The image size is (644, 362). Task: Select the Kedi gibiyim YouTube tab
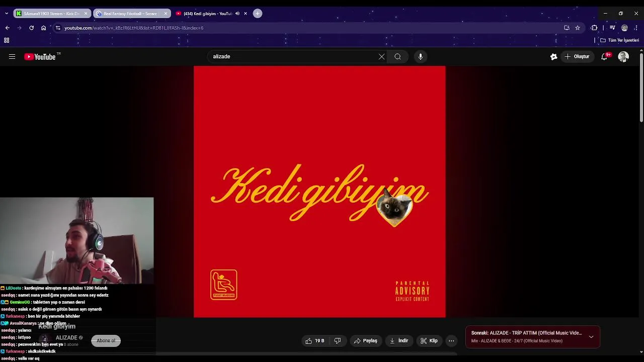coord(207,14)
